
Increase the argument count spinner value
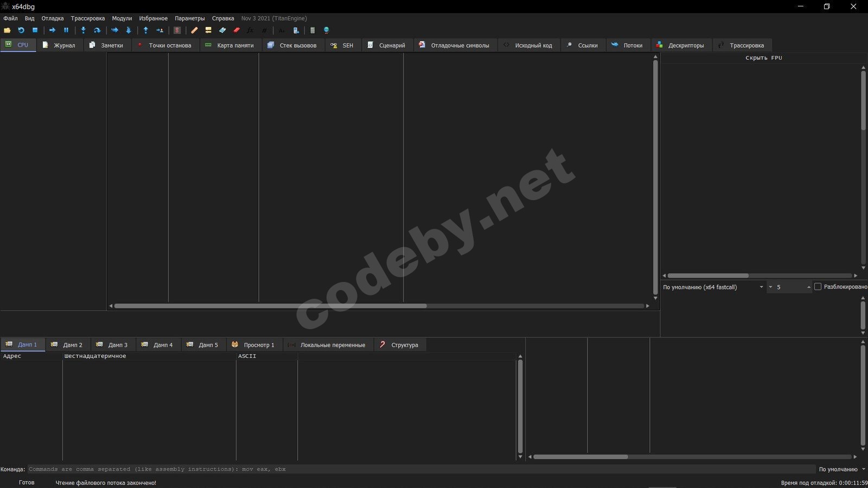[x=809, y=287]
